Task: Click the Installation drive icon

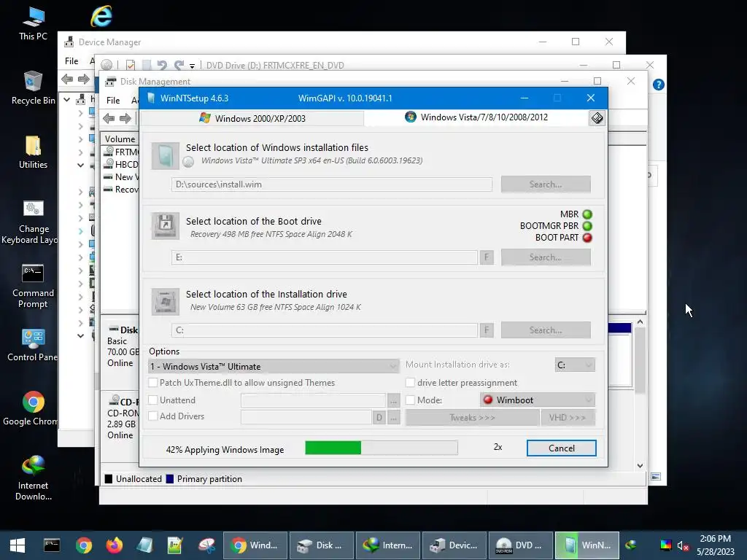Action: click(166, 301)
